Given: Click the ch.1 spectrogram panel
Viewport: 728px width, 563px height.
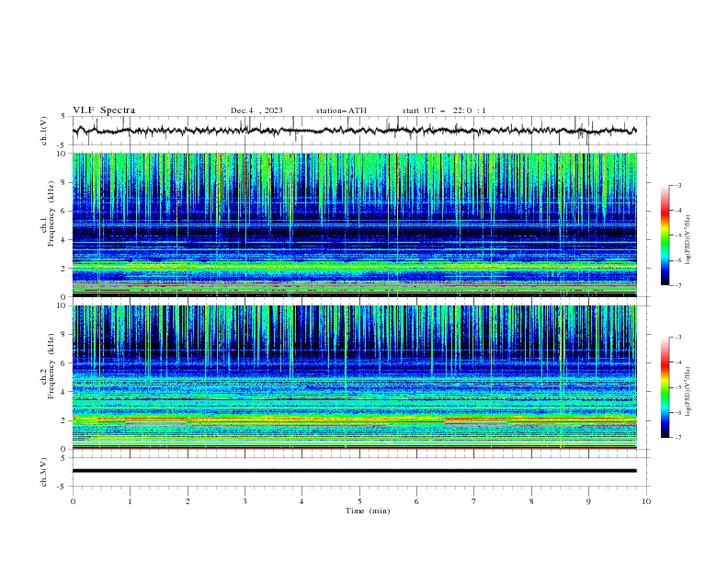Looking at the screenshot, I should coord(354,224).
